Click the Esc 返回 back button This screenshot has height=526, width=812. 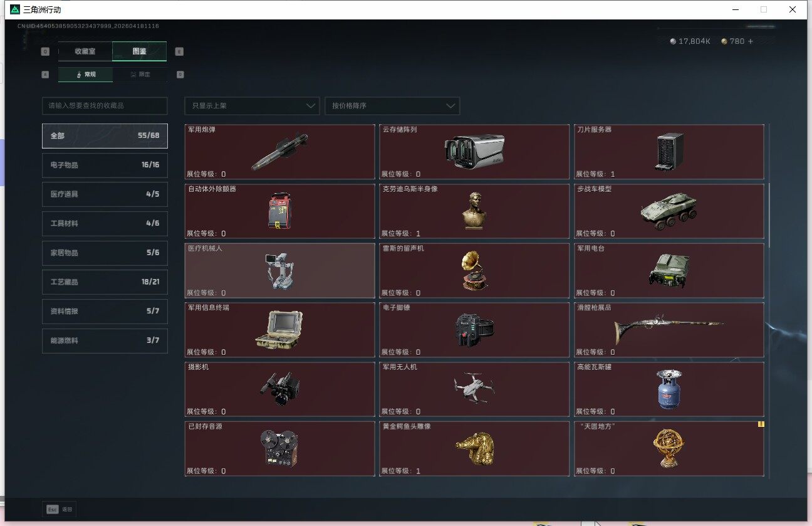pyautogui.click(x=60, y=509)
